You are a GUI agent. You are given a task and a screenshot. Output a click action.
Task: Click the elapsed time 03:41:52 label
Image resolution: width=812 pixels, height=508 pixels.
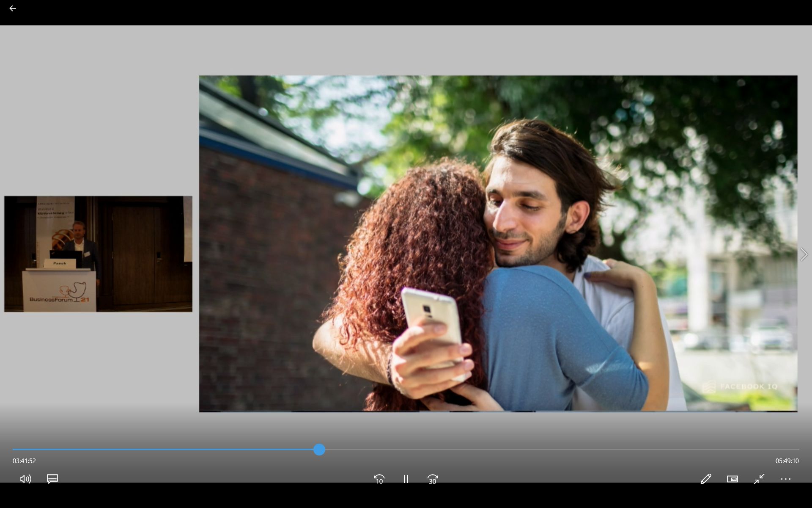point(24,461)
